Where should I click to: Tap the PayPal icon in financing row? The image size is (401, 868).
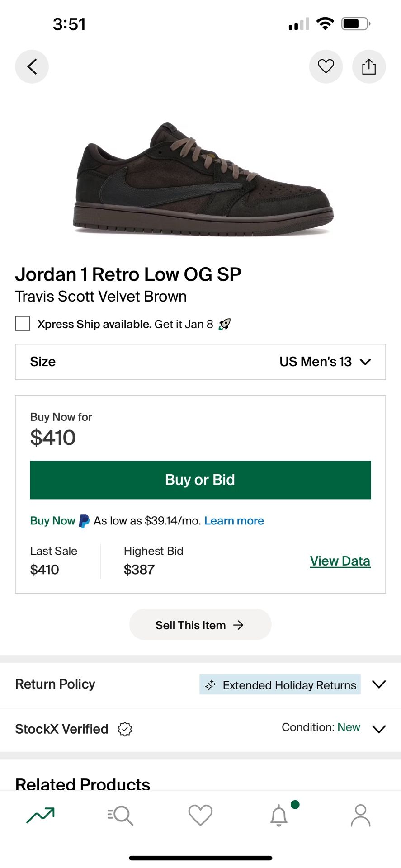(x=83, y=520)
